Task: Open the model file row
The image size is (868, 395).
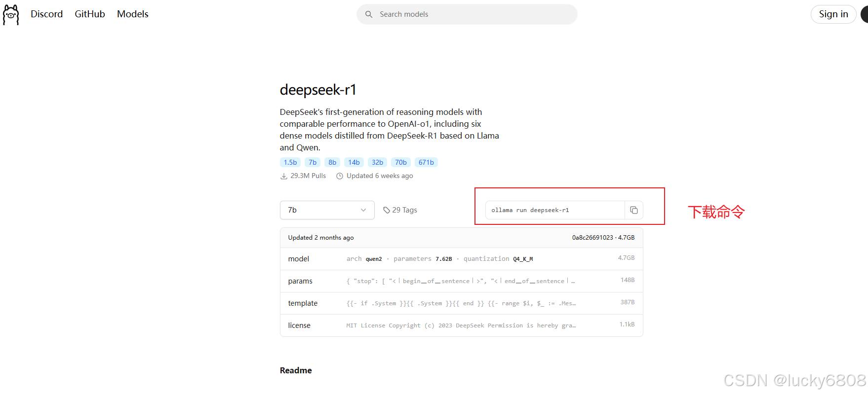Action: click(x=461, y=259)
